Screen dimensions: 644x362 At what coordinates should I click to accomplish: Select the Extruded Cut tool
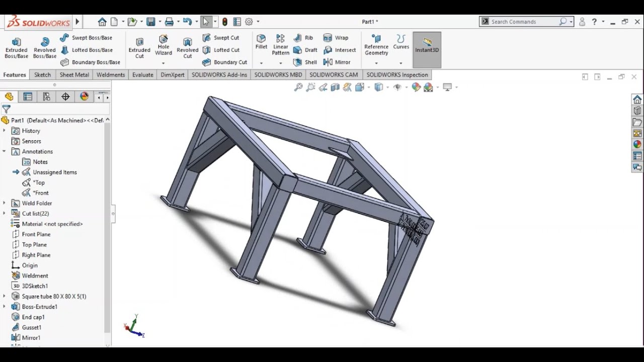click(x=139, y=48)
